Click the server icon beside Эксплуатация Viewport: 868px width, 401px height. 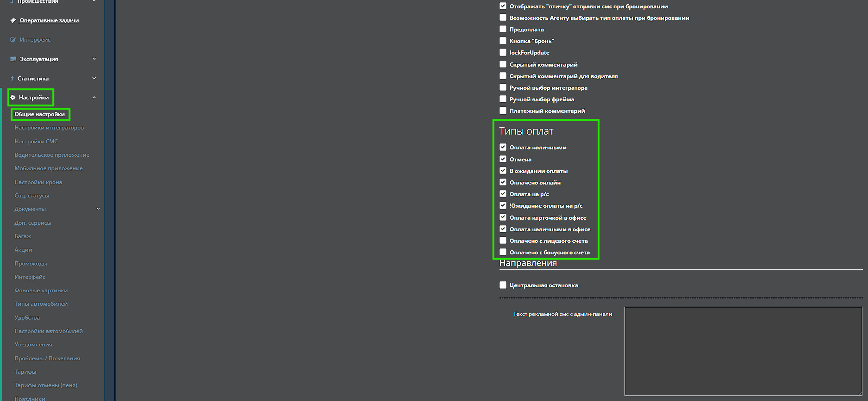coord(13,59)
